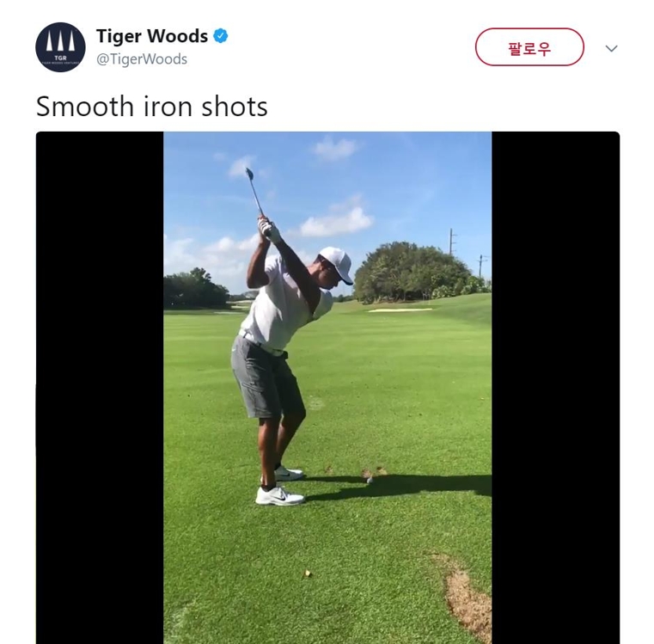Expand the tweet options chevron
Viewport: 654px width, 644px height.
(611, 48)
